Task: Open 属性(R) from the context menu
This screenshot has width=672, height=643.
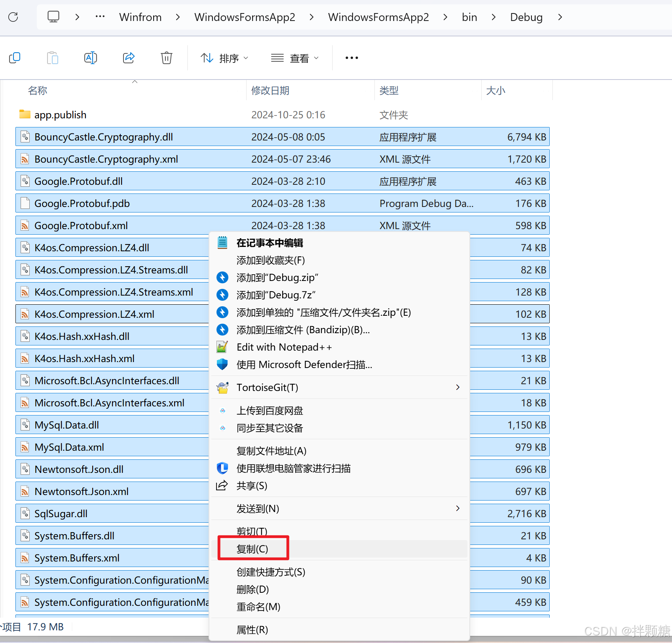Action: [x=252, y=630]
